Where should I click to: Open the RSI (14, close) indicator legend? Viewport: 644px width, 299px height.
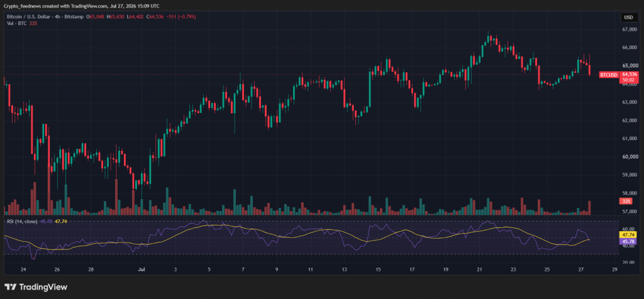(x=23, y=222)
